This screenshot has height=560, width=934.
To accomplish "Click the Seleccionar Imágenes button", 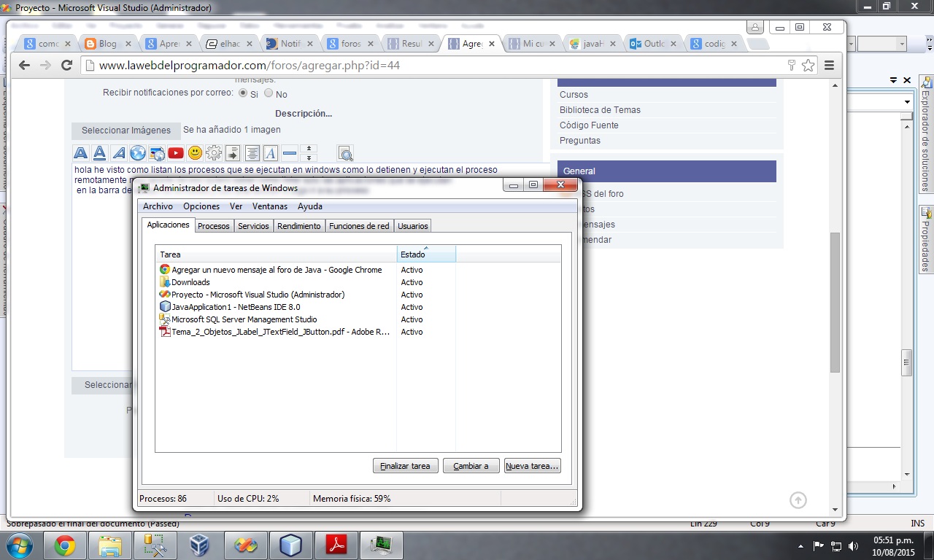I will pos(126,131).
